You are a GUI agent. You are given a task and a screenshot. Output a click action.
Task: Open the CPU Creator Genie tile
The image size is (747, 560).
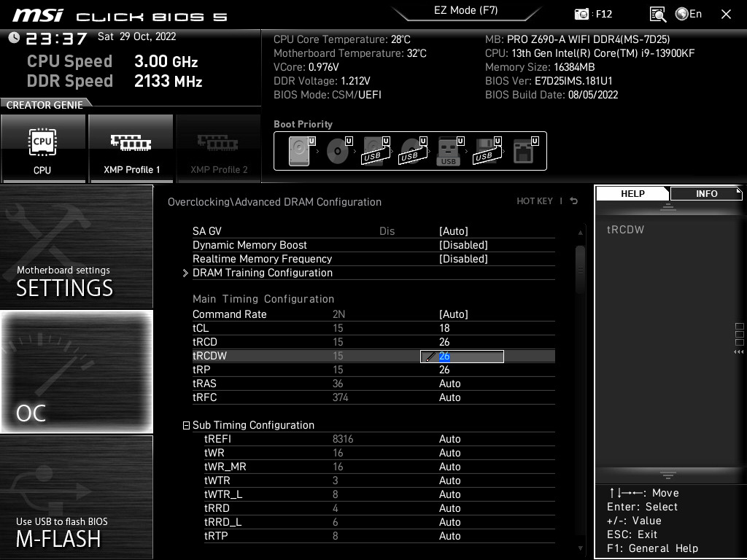coord(43,149)
